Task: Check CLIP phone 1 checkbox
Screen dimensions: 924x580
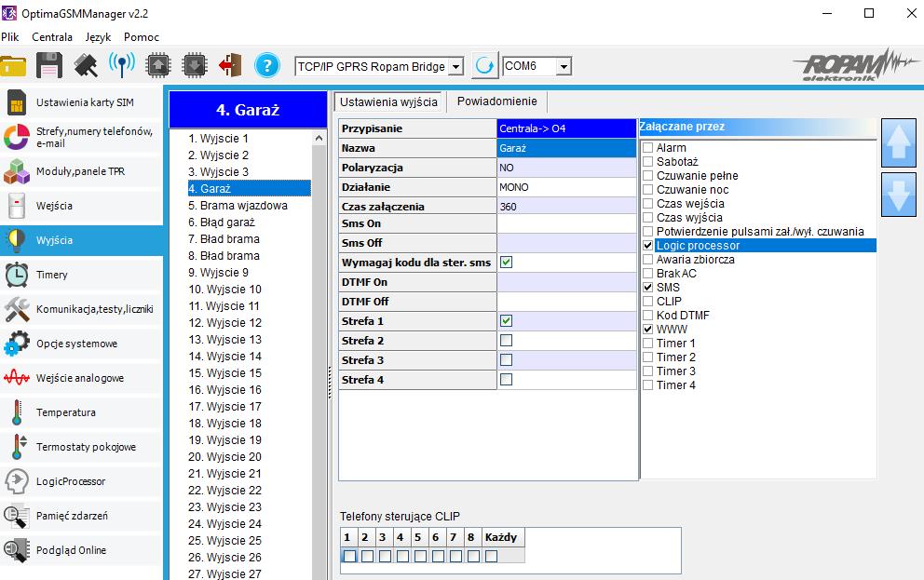Action: [x=350, y=556]
